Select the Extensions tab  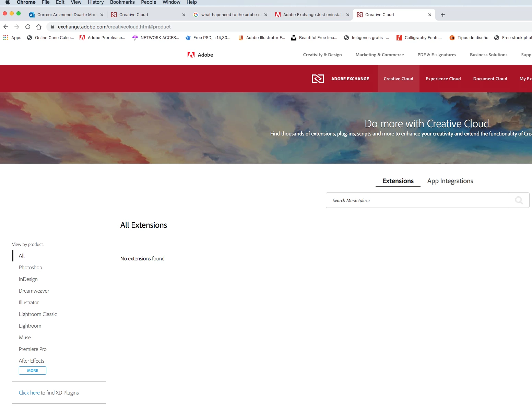pos(398,181)
